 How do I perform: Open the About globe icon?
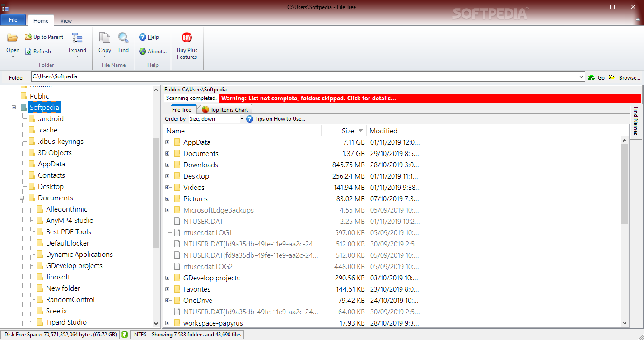click(143, 52)
